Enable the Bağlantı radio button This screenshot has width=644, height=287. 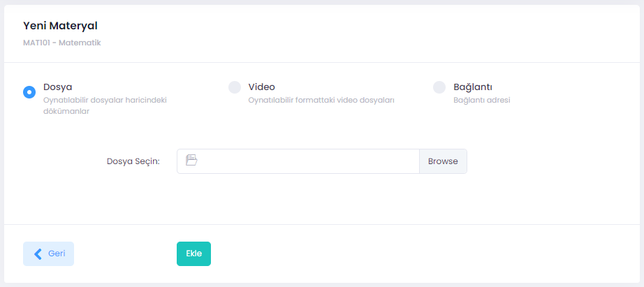pos(439,87)
